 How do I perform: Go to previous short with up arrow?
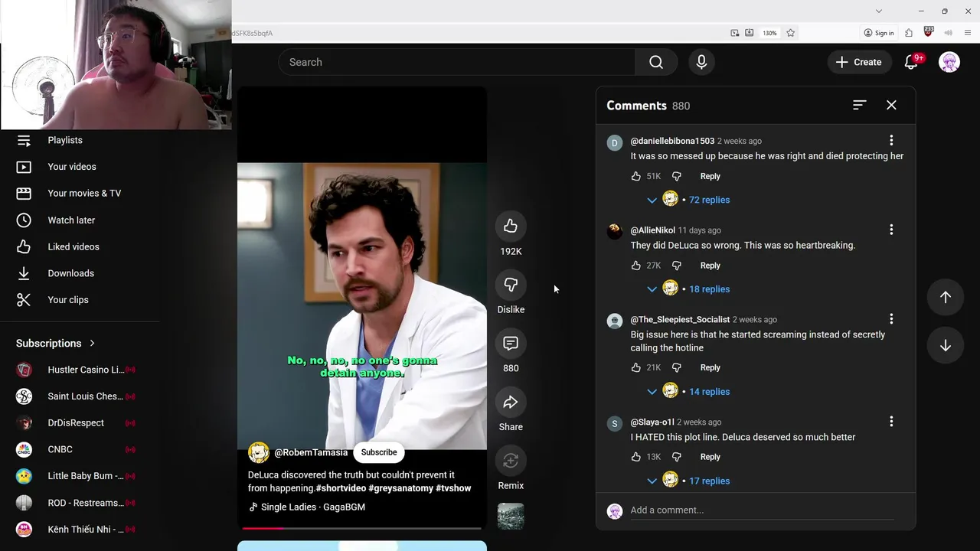[946, 297]
